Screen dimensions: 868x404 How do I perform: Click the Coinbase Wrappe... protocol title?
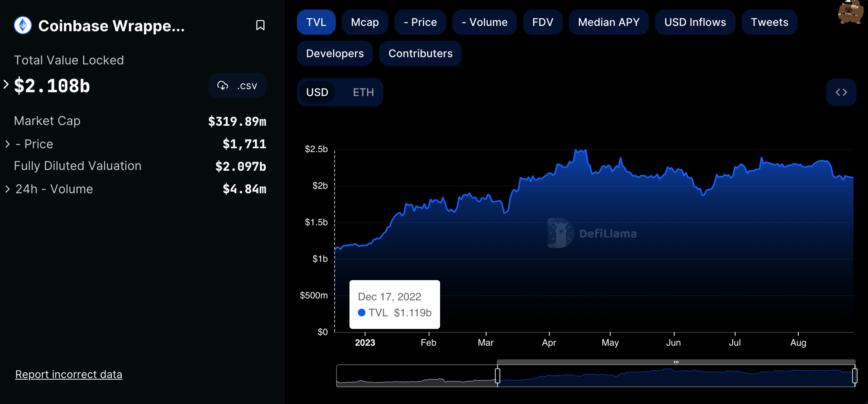click(x=112, y=26)
